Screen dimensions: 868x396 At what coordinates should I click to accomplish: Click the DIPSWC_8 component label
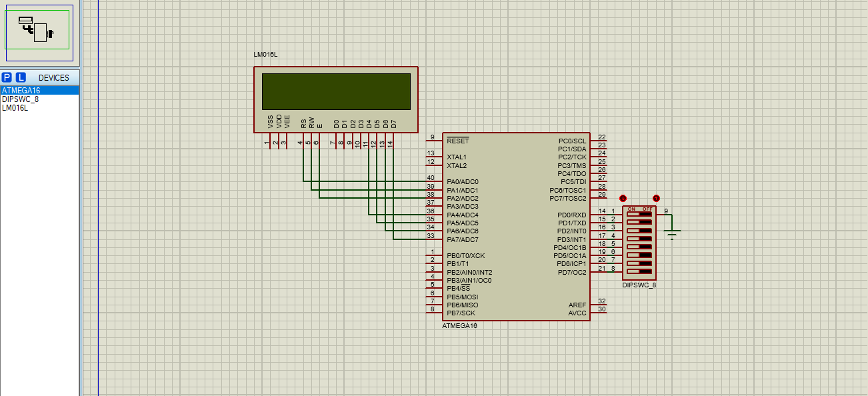[639, 285]
